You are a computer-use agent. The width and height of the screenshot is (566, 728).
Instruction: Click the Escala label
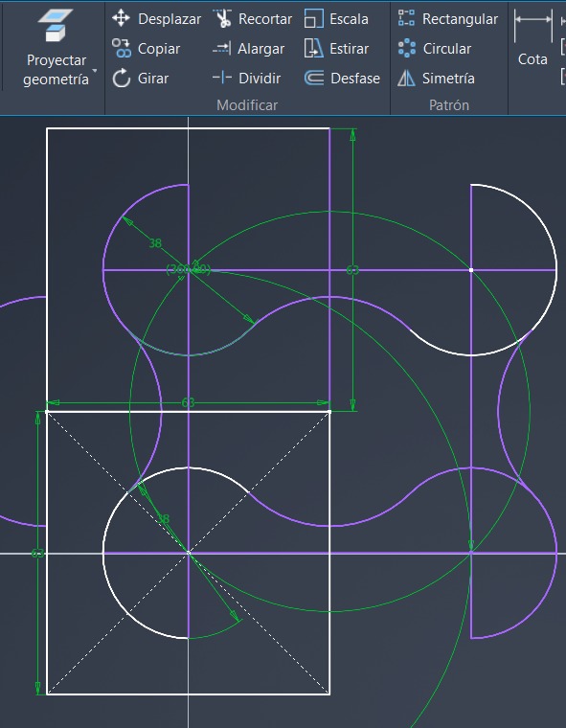pyautogui.click(x=349, y=19)
